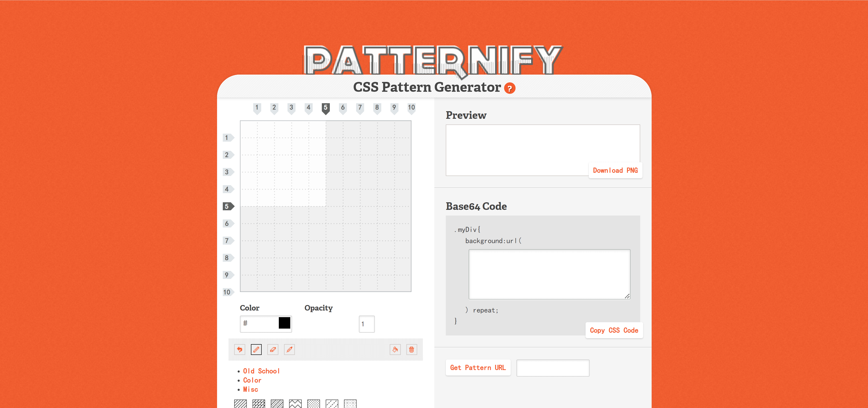Image resolution: width=868 pixels, height=408 pixels.
Task: Open the black color swatch picker
Action: [284, 323]
